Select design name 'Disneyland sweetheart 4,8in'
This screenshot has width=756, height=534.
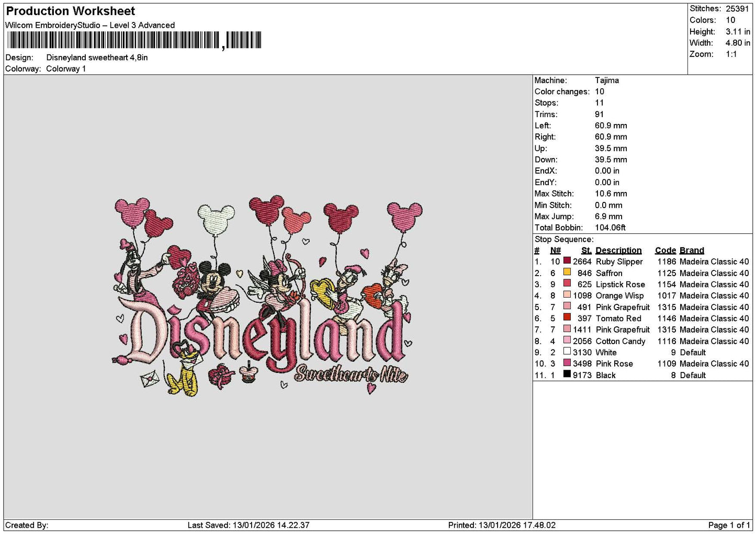pyautogui.click(x=97, y=58)
